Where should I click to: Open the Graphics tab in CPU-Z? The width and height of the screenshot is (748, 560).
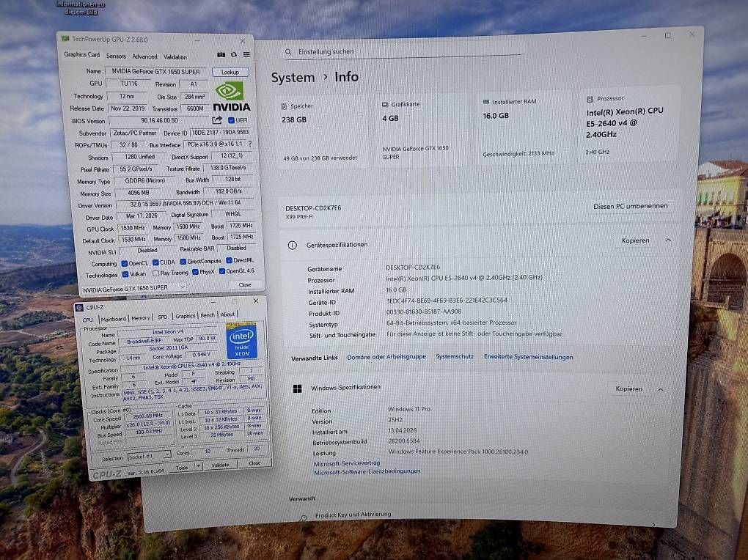click(185, 316)
